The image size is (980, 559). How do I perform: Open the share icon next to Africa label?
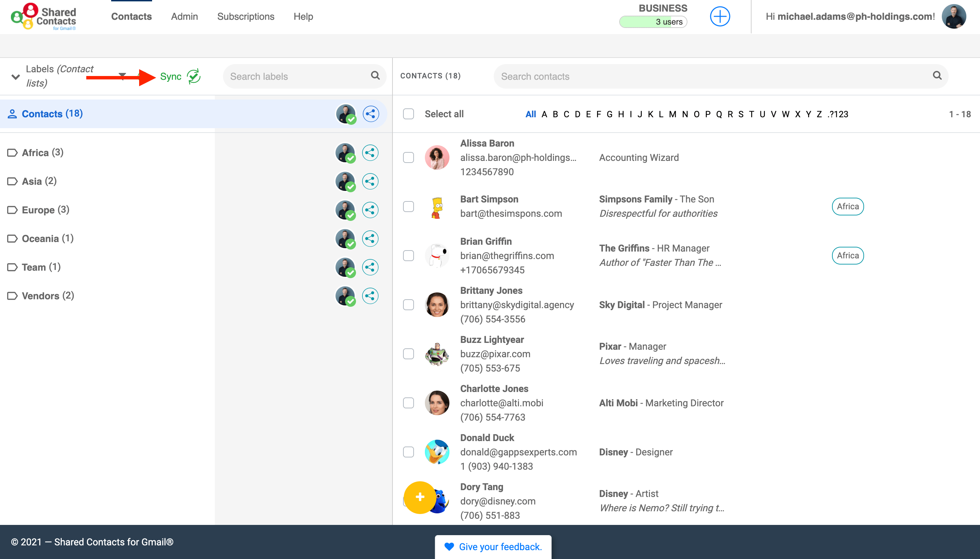(370, 152)
